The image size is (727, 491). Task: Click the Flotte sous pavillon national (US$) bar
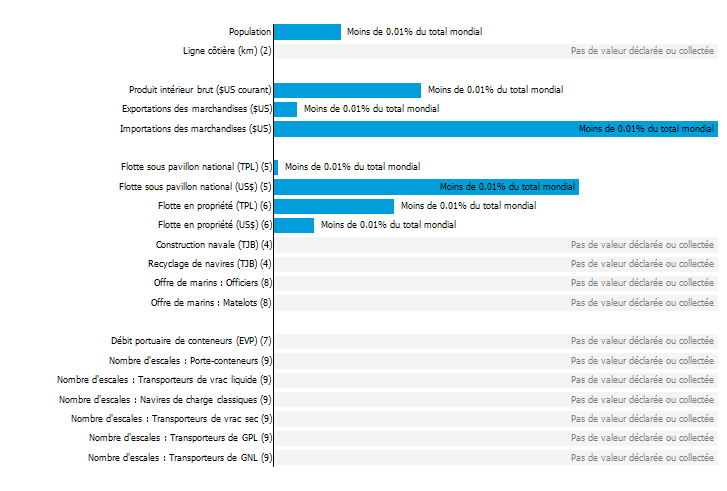[426, 187]
